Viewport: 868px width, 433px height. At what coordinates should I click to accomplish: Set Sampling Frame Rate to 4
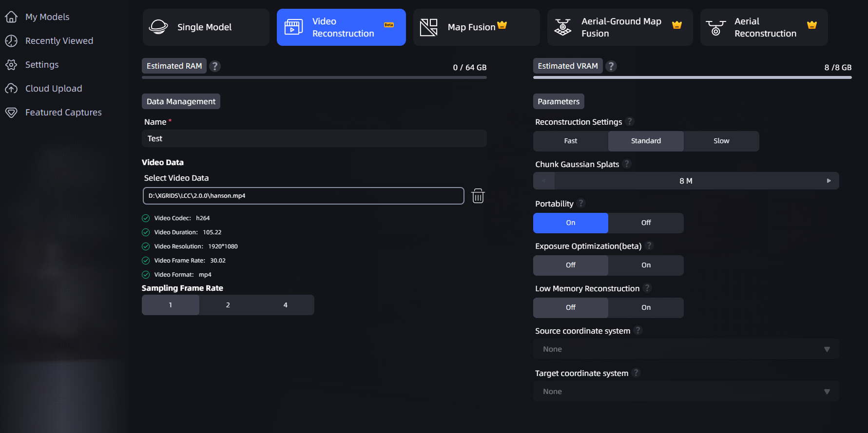[286, 305]
